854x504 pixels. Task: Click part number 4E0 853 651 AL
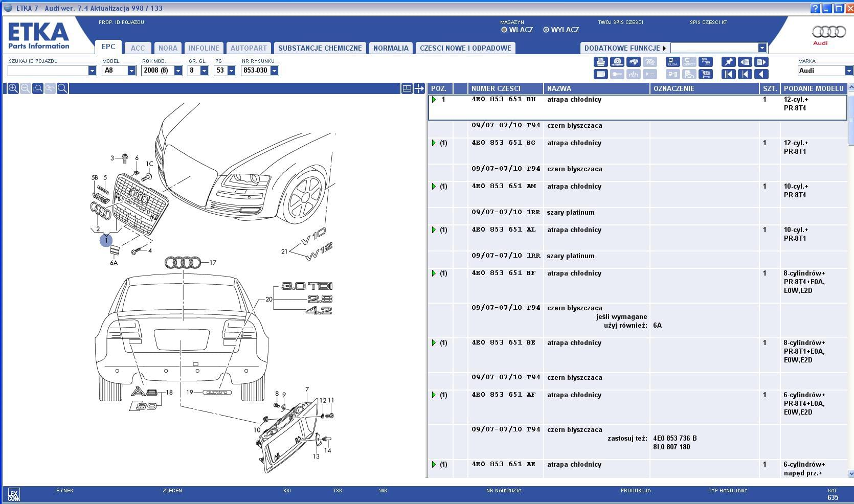click(503, 230)
